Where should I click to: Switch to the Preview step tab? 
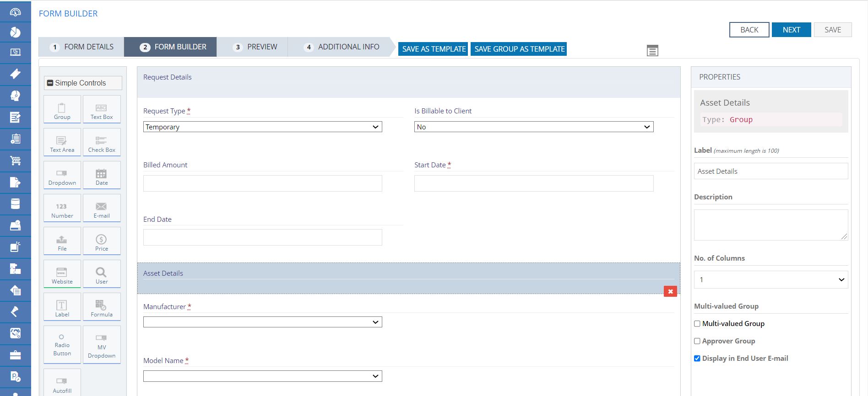click(252, 47)
